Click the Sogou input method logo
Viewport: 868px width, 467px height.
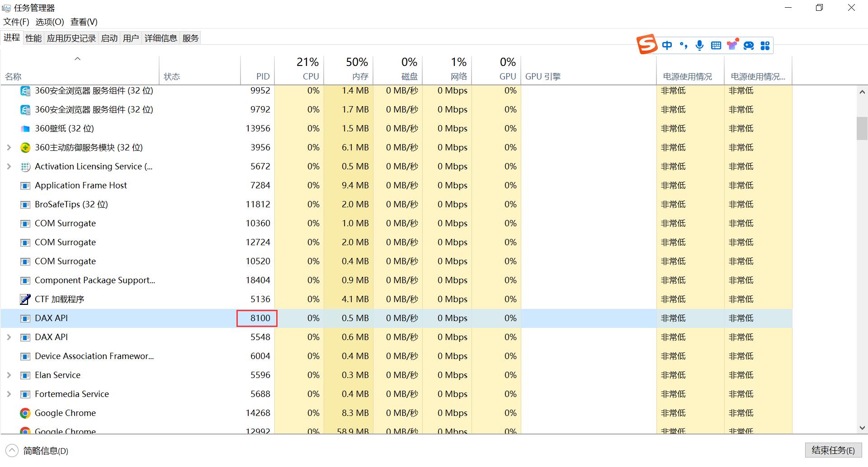pos(646,44)
